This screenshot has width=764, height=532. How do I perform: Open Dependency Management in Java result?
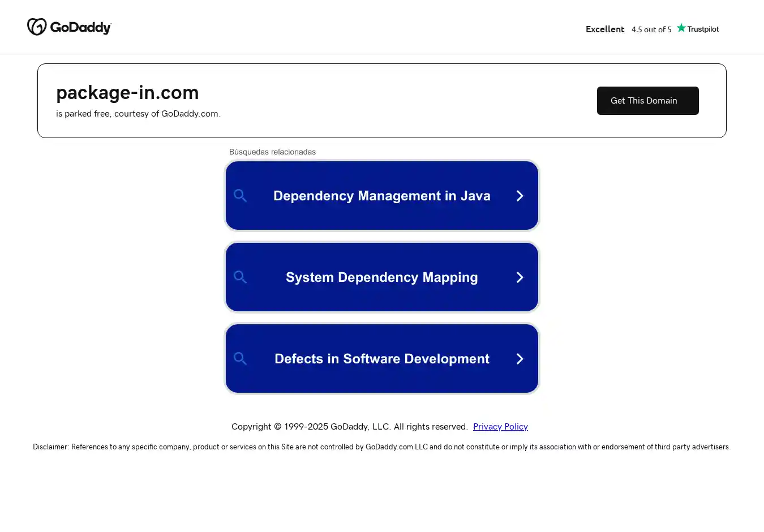pos(381,196)
